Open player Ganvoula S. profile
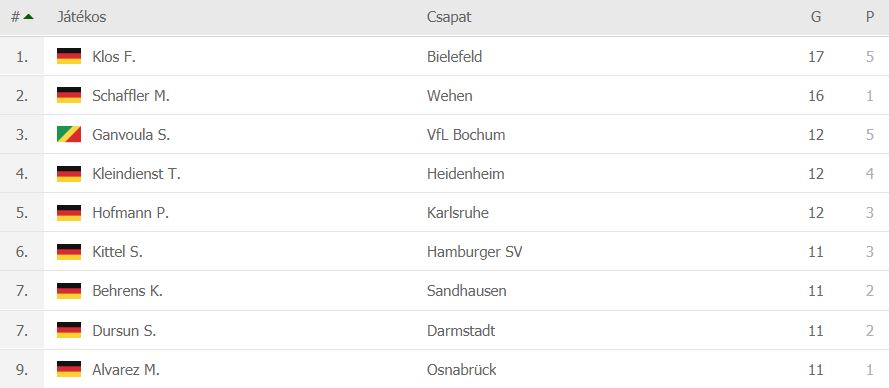Image resolution: width=889 pixels, height=388 pixels. click(x=131, y=135)
